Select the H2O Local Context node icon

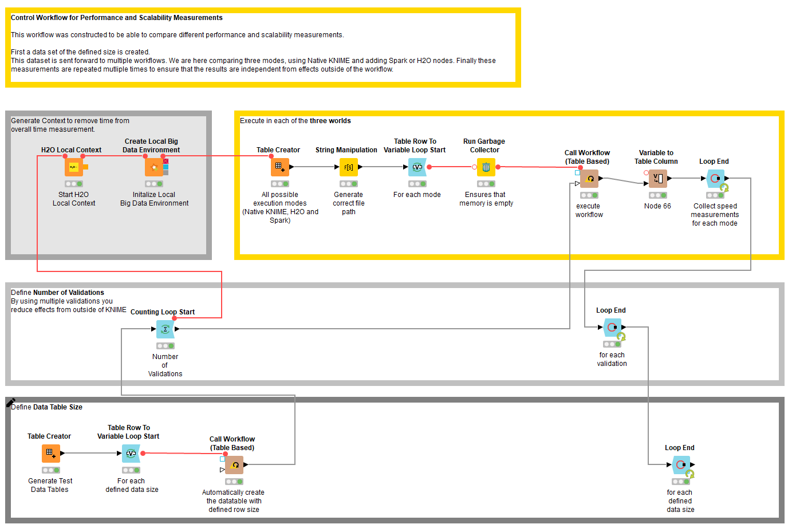(x=74, y=167)
